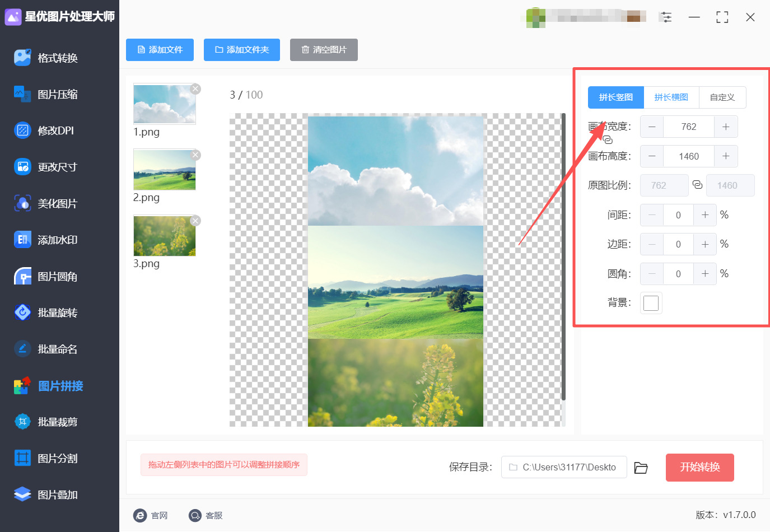Click the 清空图片 button
This screenshot has width=770, height=532.
(324, 50)
